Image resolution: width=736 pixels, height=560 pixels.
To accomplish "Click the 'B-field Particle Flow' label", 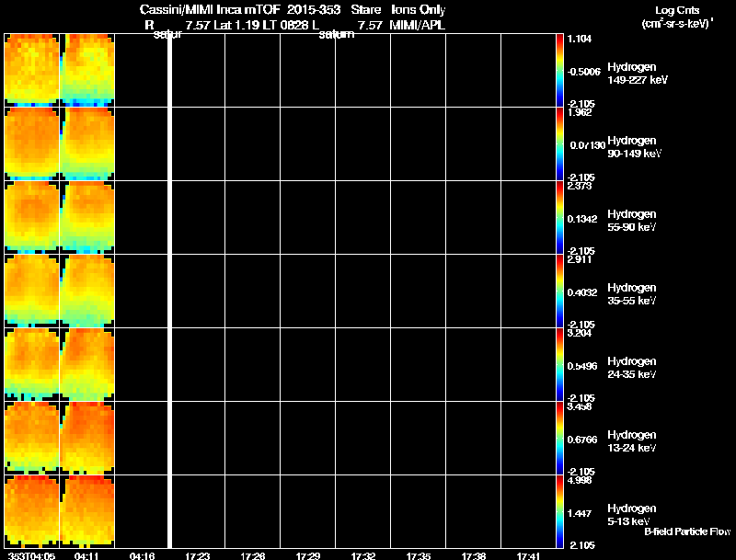I will coord(687,531).
